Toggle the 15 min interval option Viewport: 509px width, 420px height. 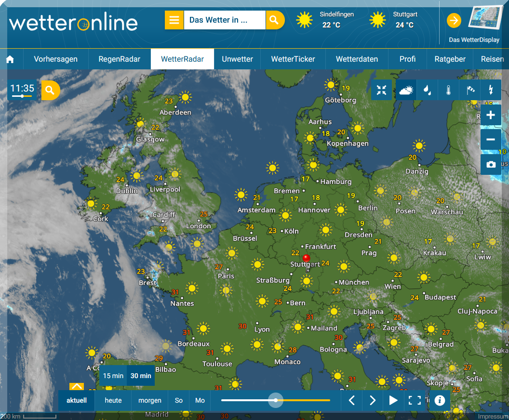[x=113, y=376]
